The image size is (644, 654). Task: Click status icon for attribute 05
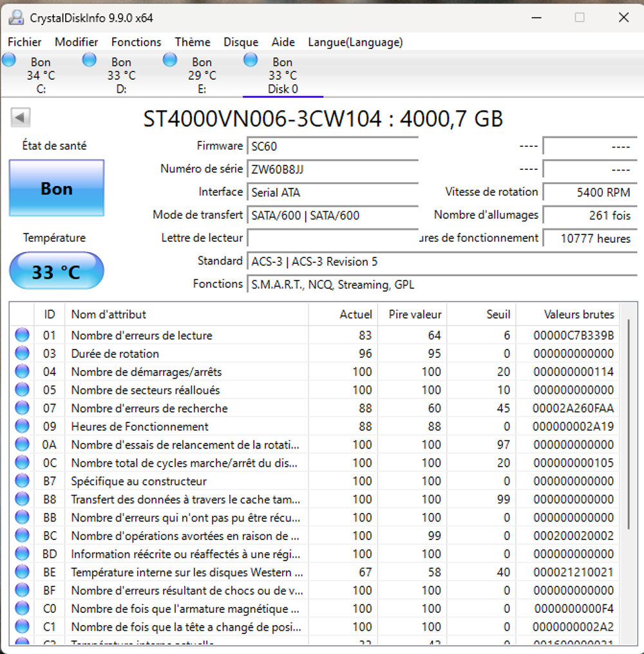[22, 389]
